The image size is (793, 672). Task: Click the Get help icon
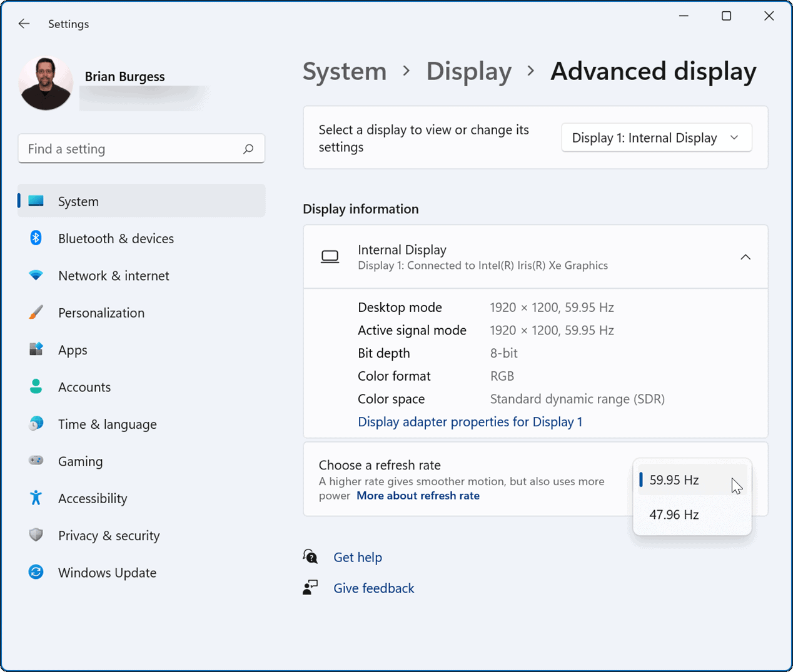310,556
